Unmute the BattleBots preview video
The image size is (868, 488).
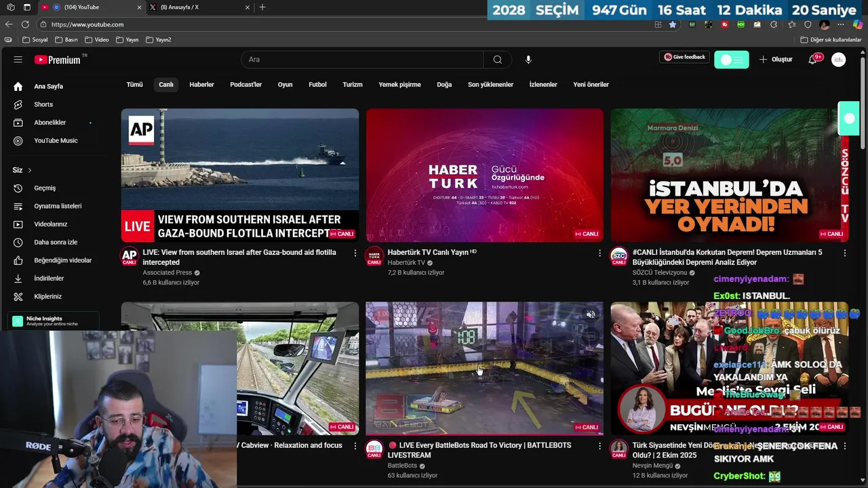pos(591,314)
